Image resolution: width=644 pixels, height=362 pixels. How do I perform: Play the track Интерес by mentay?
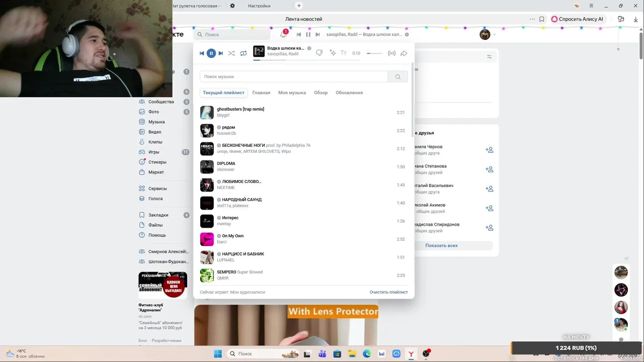click(304, 221)
